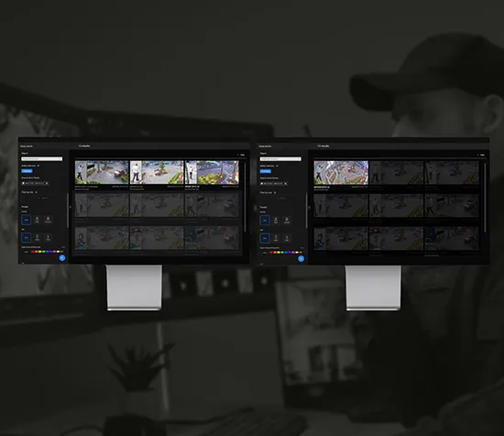Open the Object dropdown on right monitor

click(280, 158)
